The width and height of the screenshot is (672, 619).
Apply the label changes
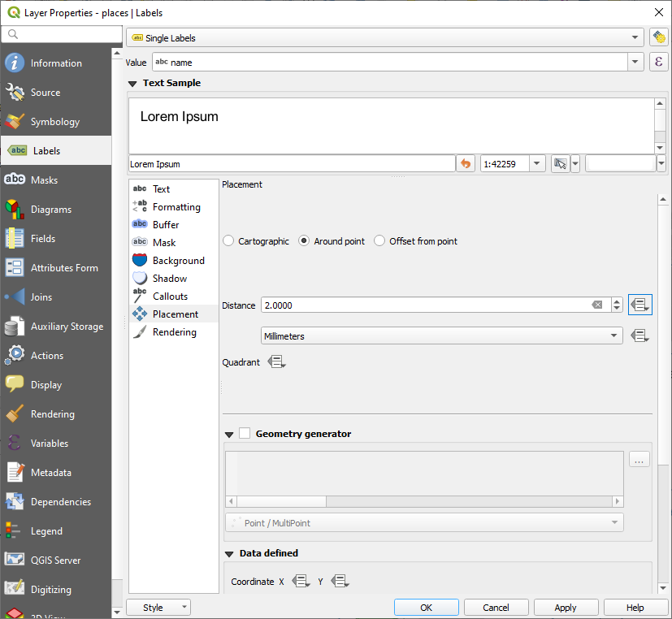[566, 607]
